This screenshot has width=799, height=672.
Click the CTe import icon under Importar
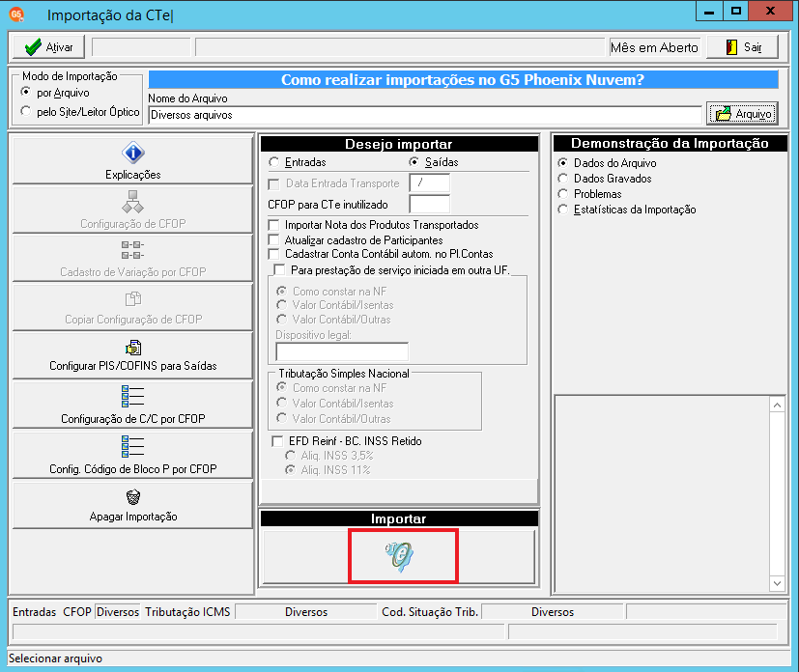(399, 556)
